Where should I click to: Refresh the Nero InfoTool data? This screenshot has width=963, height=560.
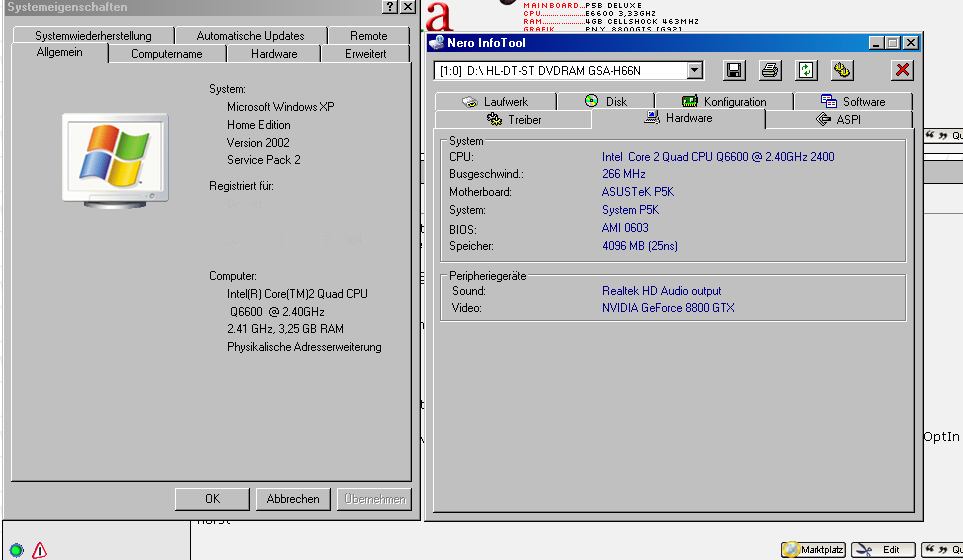(806, 71)
